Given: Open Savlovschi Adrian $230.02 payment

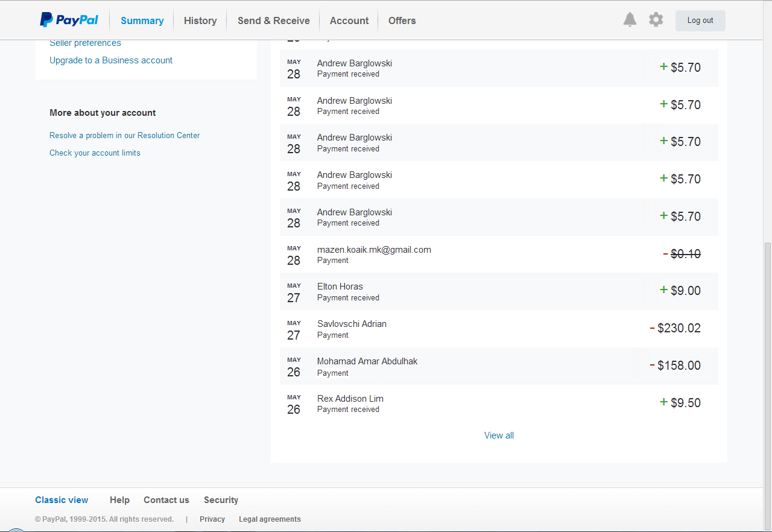Looking at the screenshot, I should pyautogui.click(x=499, y=329).
